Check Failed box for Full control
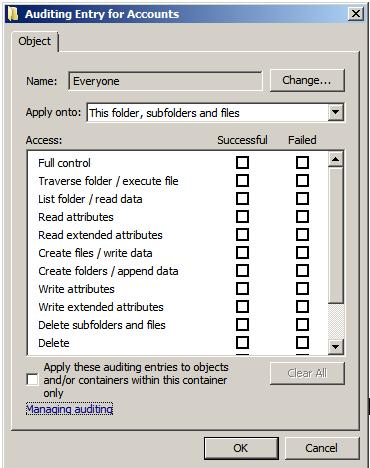Screen dimensions: 370x468 point(302,163)
